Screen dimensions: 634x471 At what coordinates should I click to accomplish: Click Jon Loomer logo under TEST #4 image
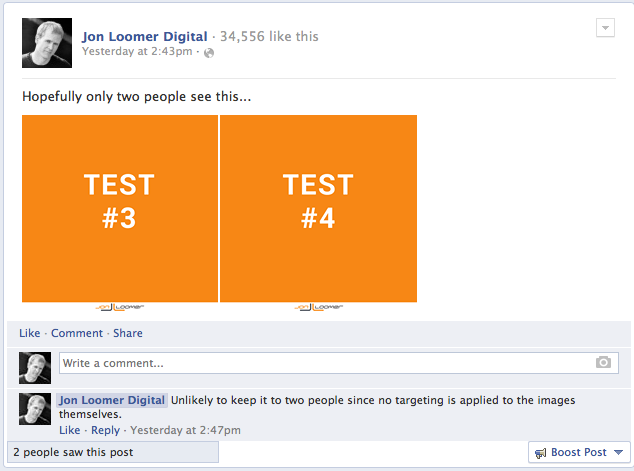pyautogui.click(x=318, y=307)
